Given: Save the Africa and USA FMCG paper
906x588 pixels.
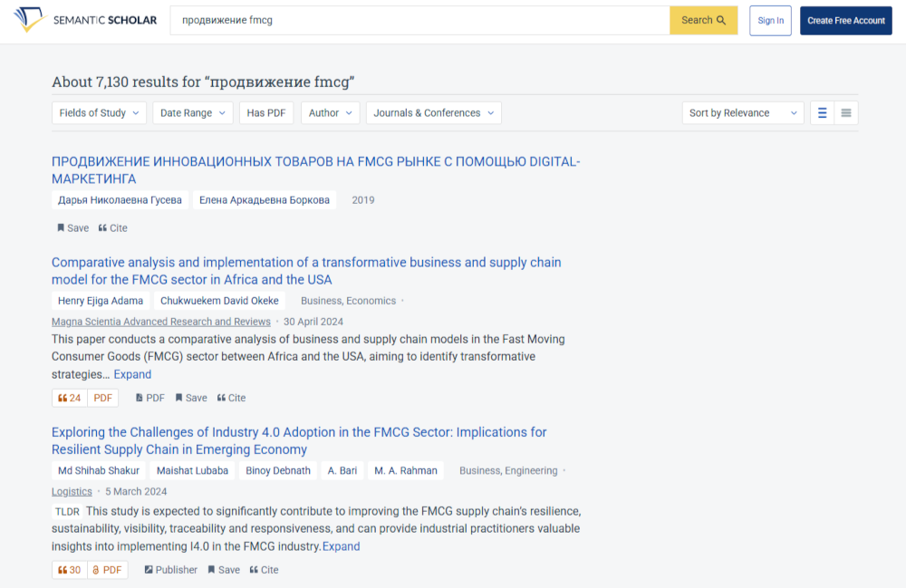Looking at the screenshot, I should coord(191,398).
